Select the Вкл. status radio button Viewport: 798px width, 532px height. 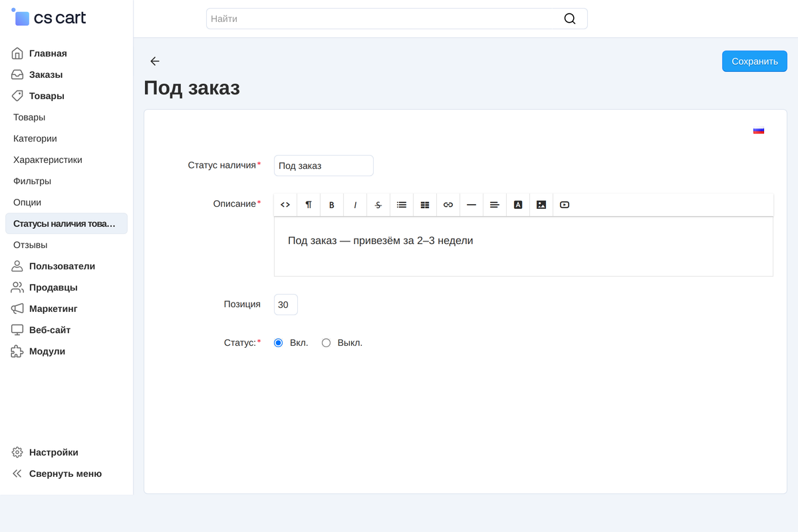tap(279, 343)
